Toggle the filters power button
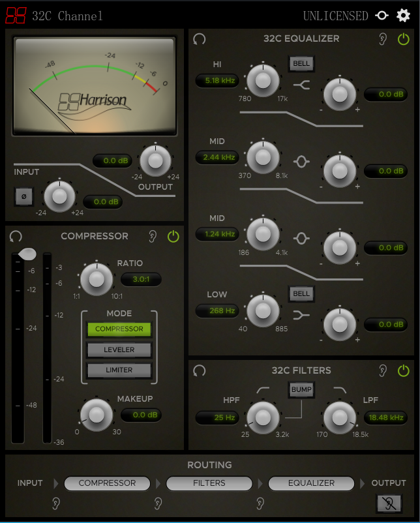The width and height of the screenshot is (420, 523). tap(403, 370)
